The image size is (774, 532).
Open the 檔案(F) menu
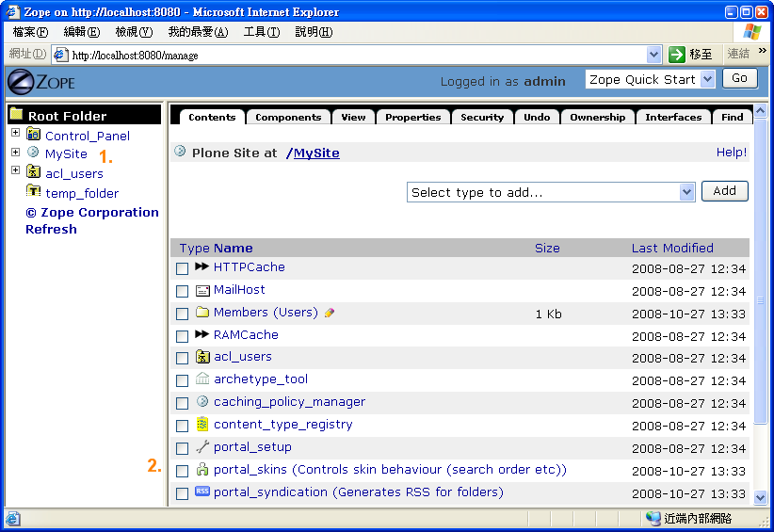[x=31, y=32]
